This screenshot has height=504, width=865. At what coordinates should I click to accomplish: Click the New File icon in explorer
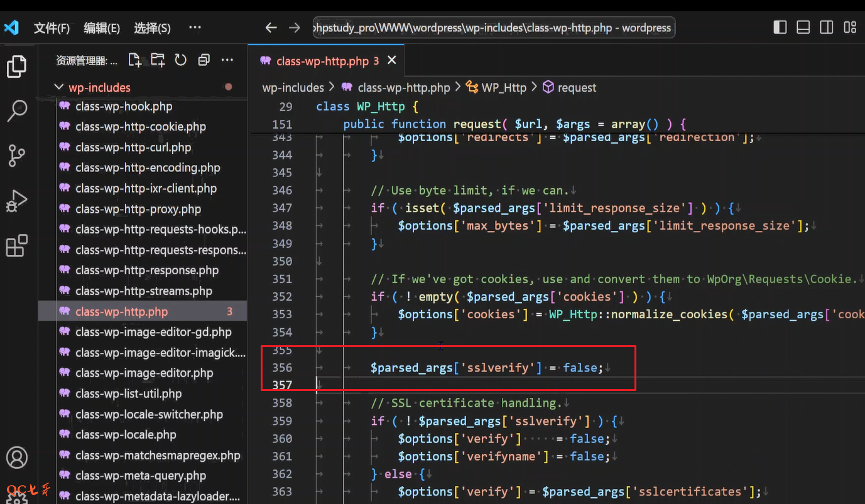click(134, 60)
